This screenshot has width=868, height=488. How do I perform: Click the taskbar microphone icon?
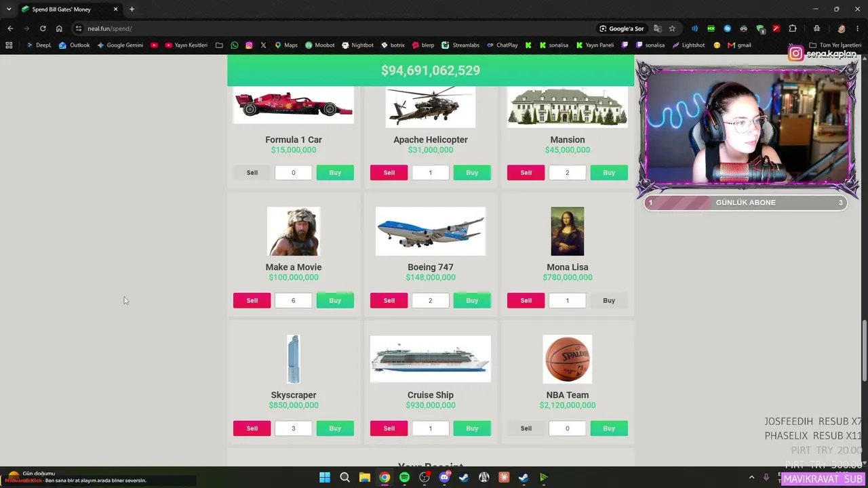pos(766,477)
